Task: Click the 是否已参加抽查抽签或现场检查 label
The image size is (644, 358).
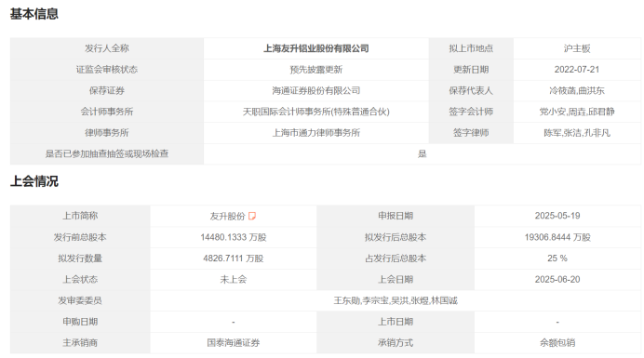Action: coord(107,154)
